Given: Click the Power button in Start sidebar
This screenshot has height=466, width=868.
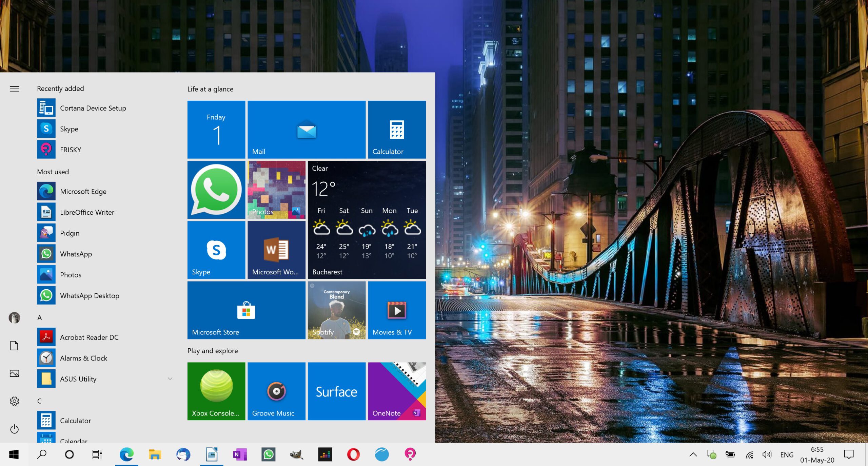Looking at the screenshot, I should pos(14,429).
